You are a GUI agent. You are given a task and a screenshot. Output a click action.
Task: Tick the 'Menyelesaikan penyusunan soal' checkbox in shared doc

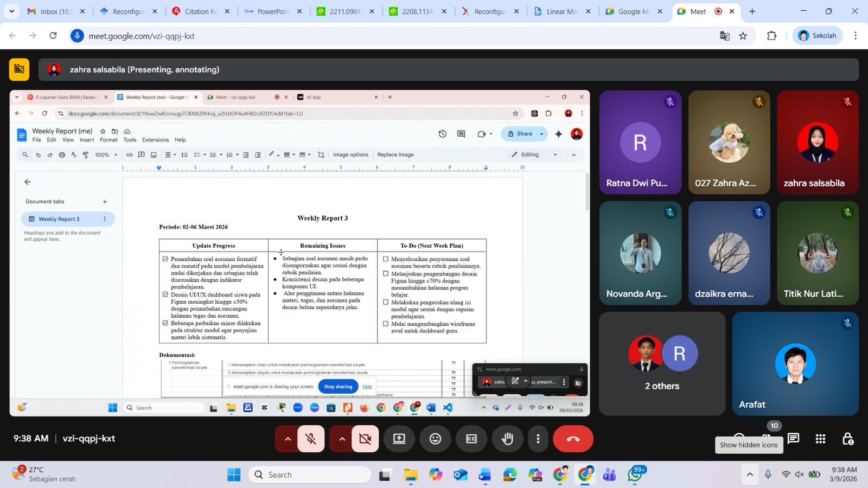[x=386, y=259]
